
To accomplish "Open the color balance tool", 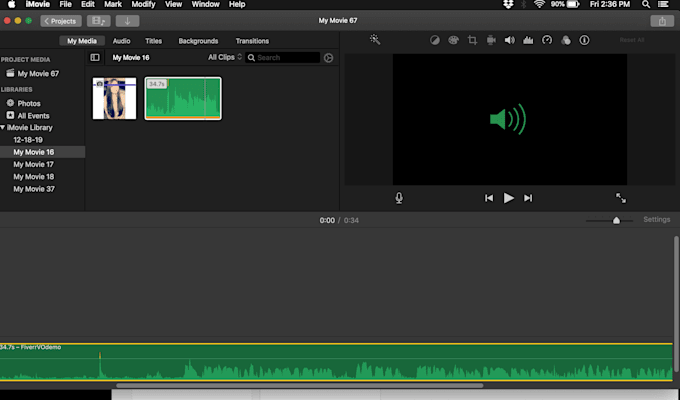I will point(435,40).
